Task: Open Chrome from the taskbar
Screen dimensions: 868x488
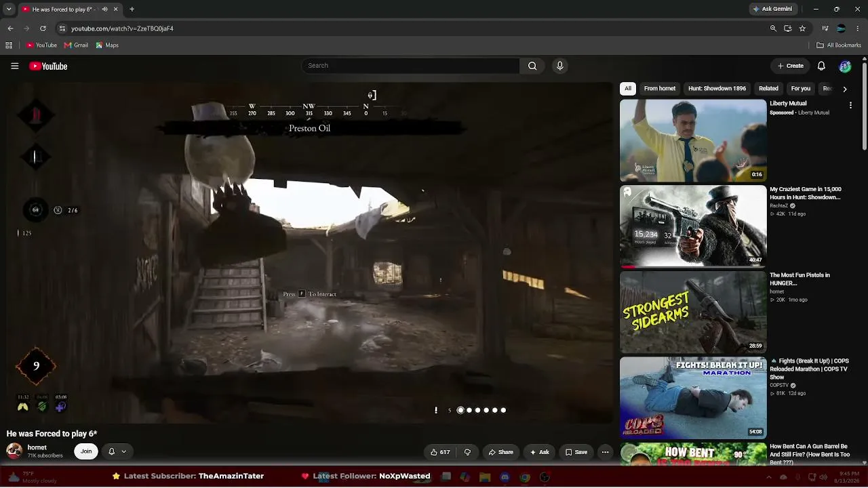Action: coord(525,477)
